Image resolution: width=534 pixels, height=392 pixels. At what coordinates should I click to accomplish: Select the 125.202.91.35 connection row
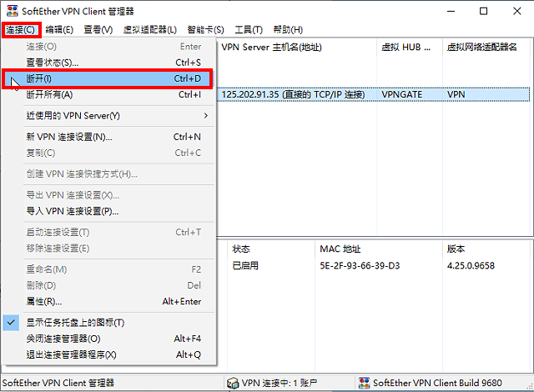(374, 94)
